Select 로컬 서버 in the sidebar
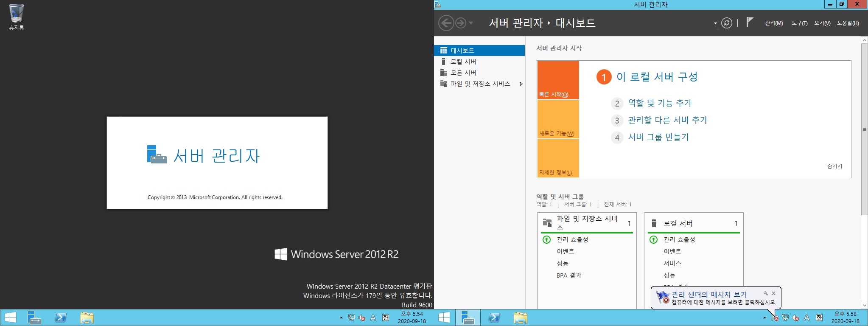Screen dimensions: 868x326 click(x=479, y=62)
